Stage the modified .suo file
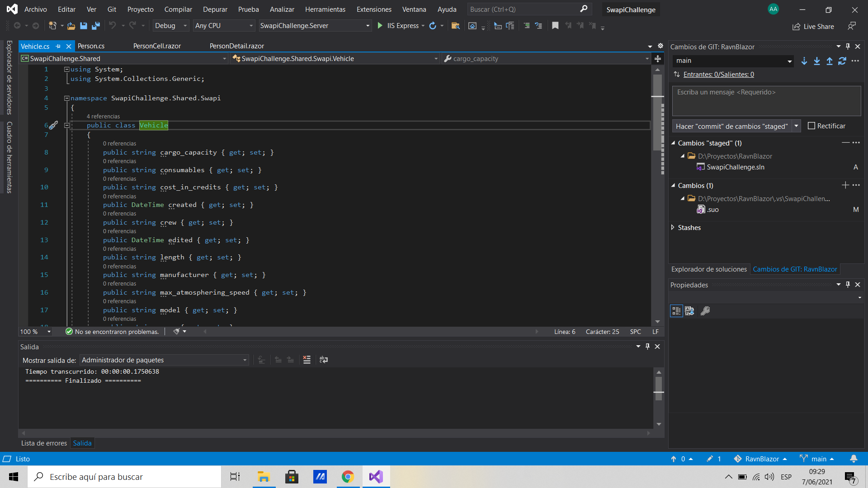Image resolution: width=868 pixels, height=488 pixels. 845,185
